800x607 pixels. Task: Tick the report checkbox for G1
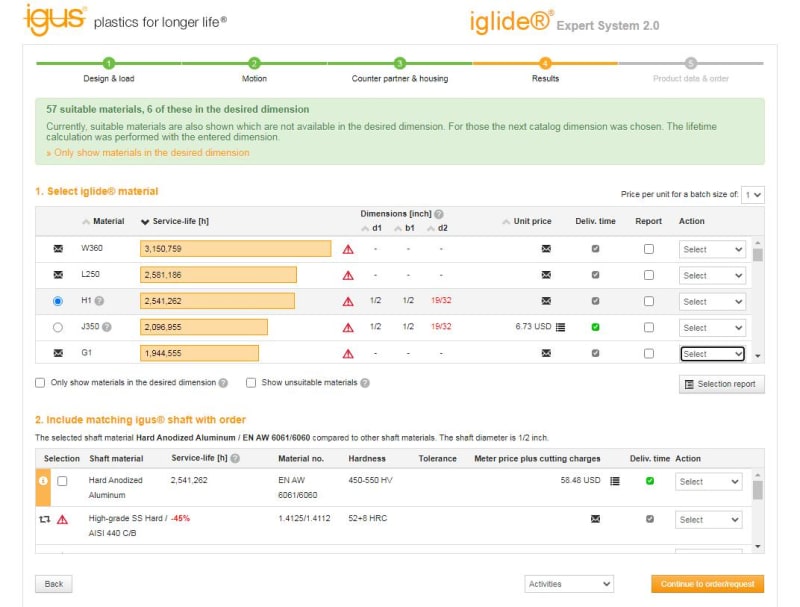click(648, 353)
